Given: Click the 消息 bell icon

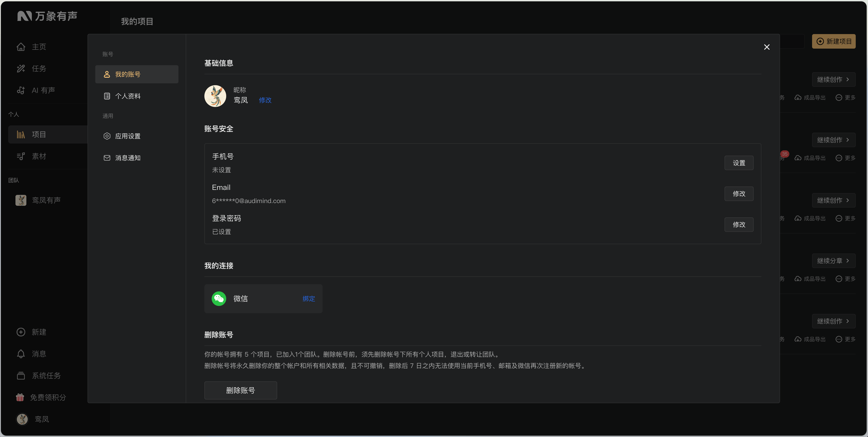Looking at the screenshot, I should pyautogui.click(x=21, y=354).
